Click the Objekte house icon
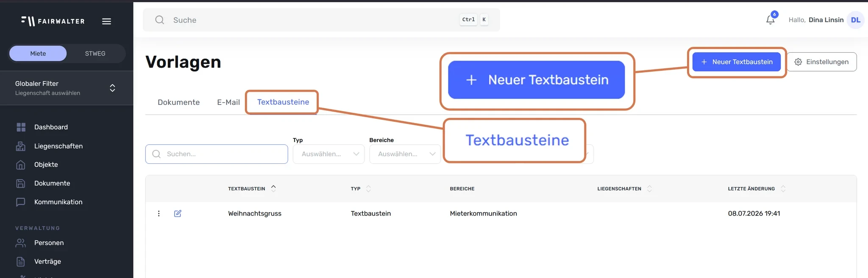 [x=21, y=165]
